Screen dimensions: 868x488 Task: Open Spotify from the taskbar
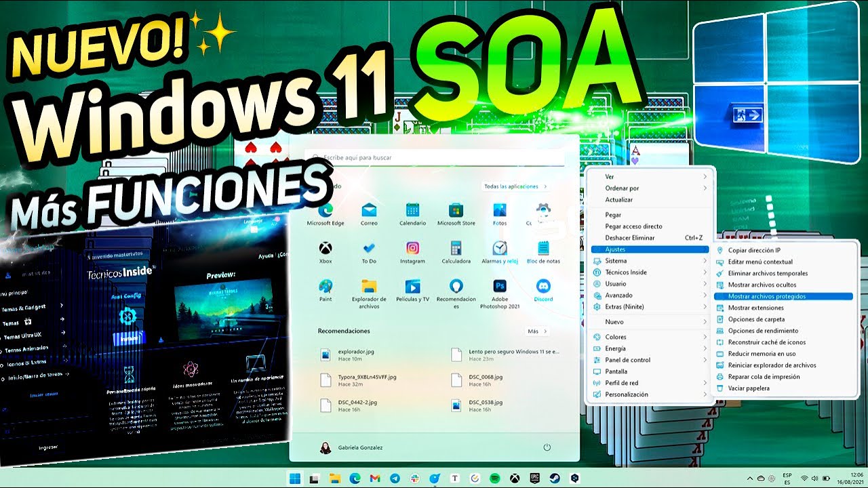click(495, 479)
